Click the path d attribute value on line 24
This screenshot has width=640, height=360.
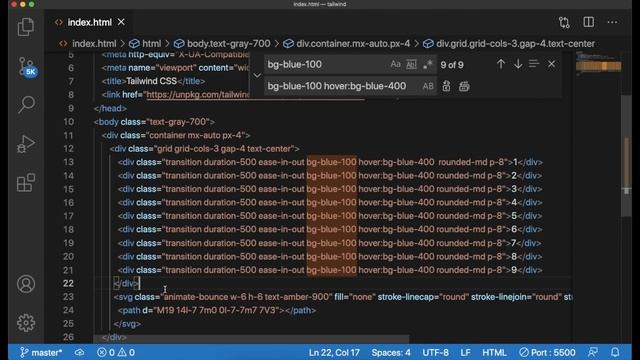[217, 310]
